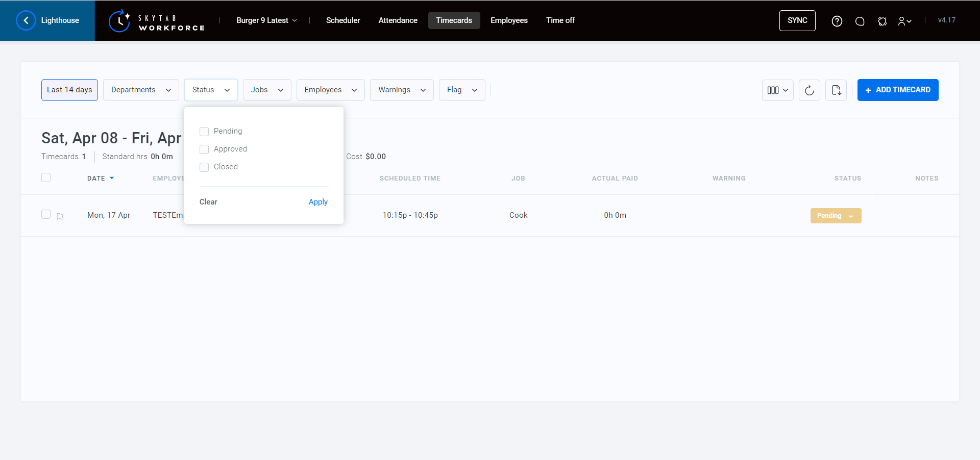This screenshot has width=980, height=460.
Task: Check the Pending status filter
Action: [204, 132]
